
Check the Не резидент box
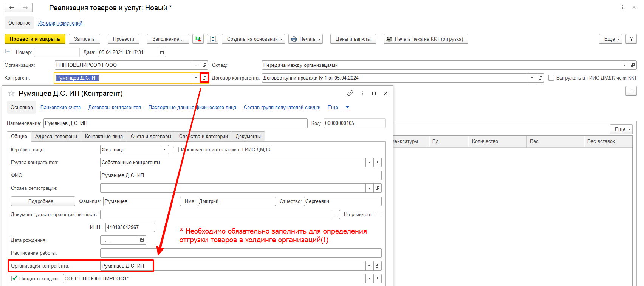coord(378,214)
